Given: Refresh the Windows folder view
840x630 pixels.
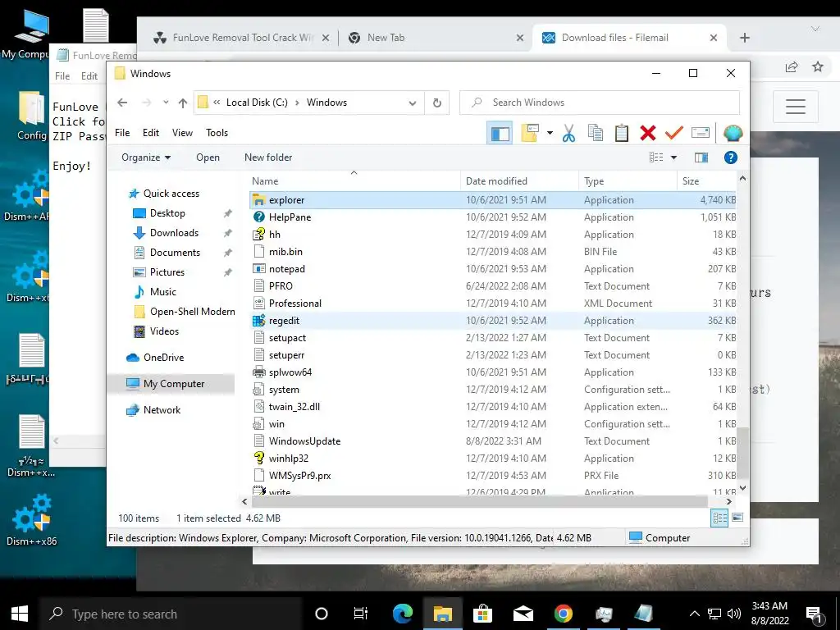Looking at the screenshot, I should 437,103.
